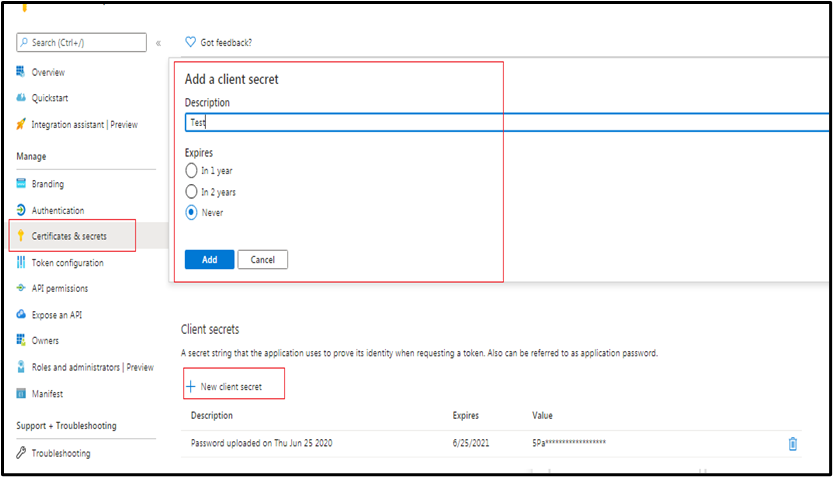Collapse the sidebar with double chevron
Viewport: 833px width, 477px height.
pos(158,43)
